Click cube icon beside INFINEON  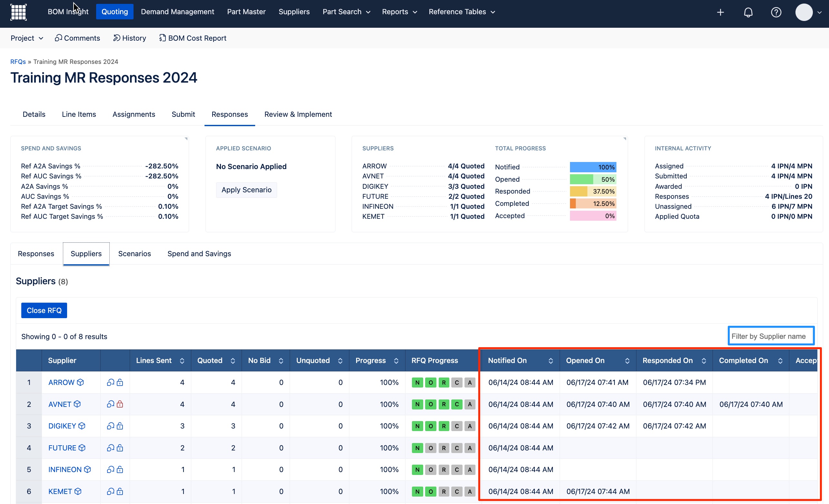point(87,469)
